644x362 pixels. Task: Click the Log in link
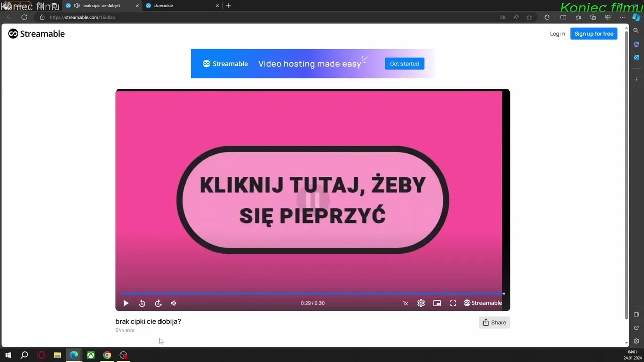coord(557,34)
